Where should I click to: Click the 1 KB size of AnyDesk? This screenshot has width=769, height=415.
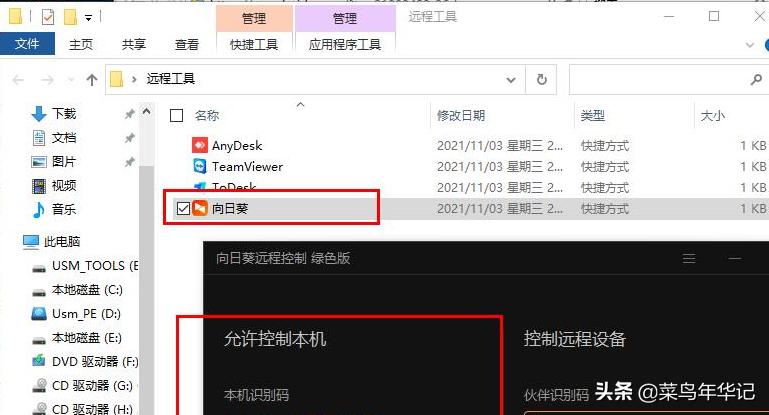coord(753,146)
